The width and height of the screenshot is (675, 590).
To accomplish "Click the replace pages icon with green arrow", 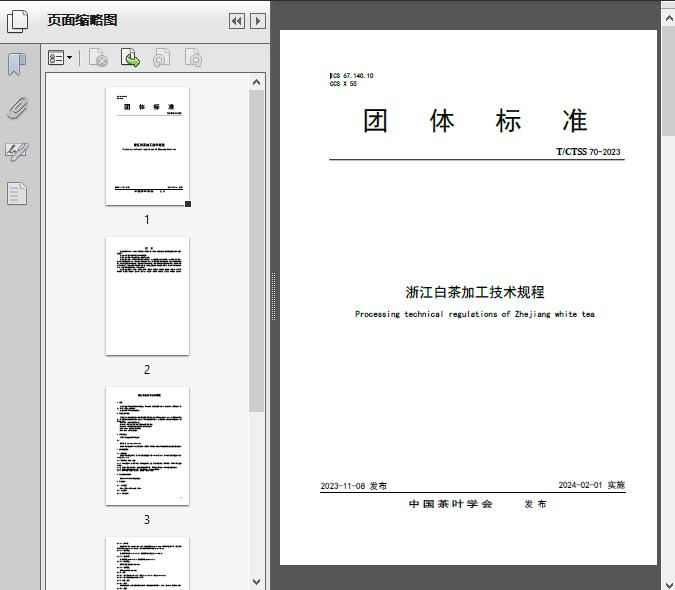I will coord(130,59).
